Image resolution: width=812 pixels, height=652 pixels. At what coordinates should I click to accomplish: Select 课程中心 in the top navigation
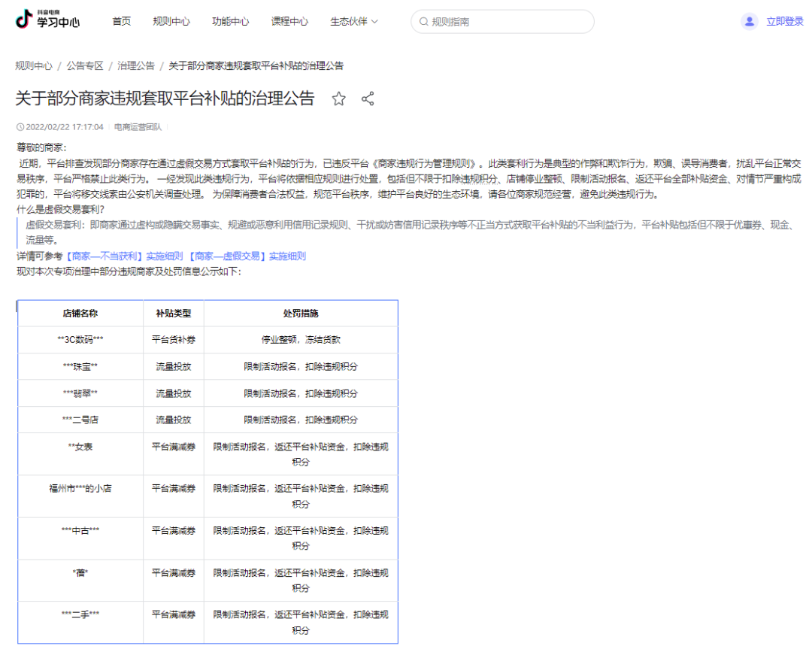pyautogui.click(x=289, y=21)
